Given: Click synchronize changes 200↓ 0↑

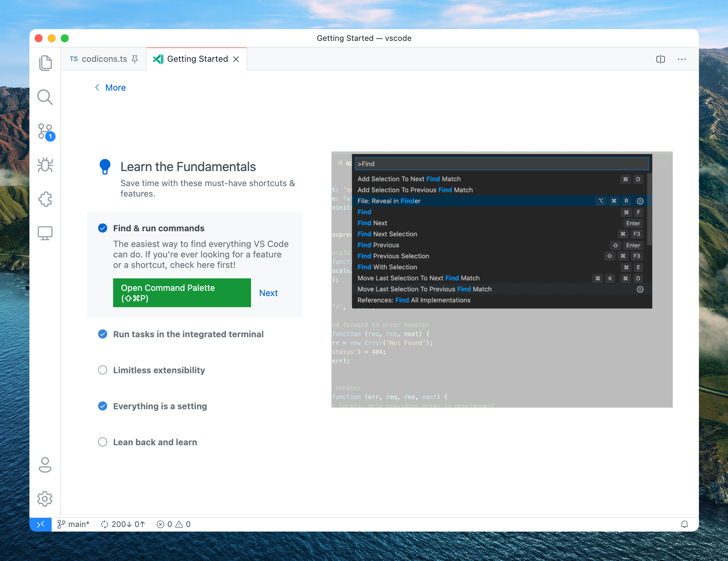Looking at the screenshot, I should pyautogui.click(x=123, y=524).
